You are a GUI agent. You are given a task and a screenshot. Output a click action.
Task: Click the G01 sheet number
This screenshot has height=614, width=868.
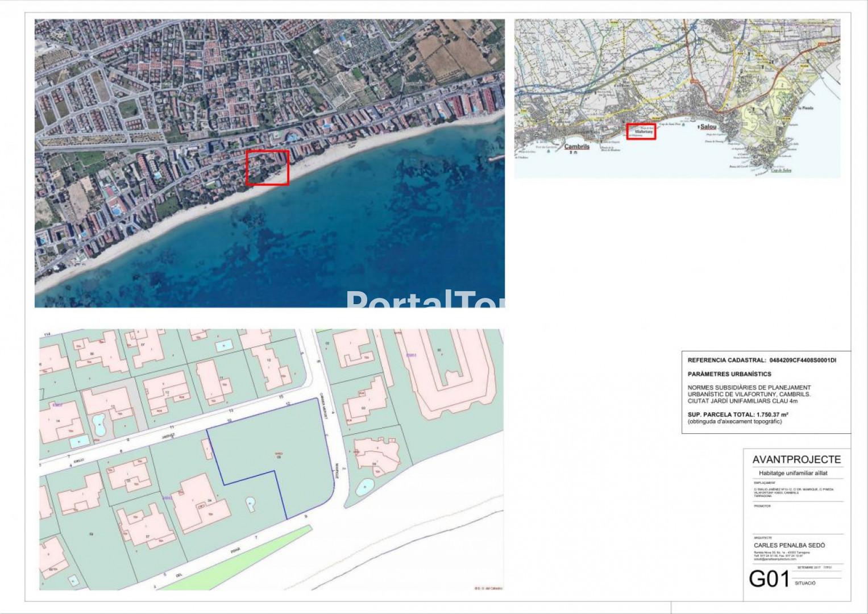click(769, 579)
